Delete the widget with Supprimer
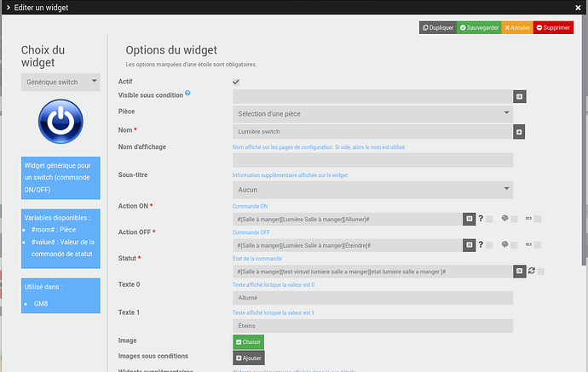The width and height of the screenshot is (588, 372). pyautogui.click(x=553, y=28)
